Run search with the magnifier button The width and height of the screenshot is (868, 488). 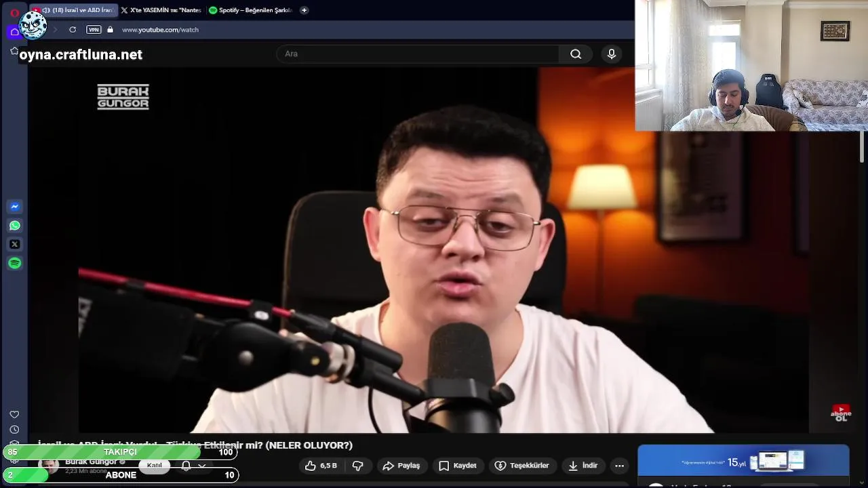coord(576,54)
